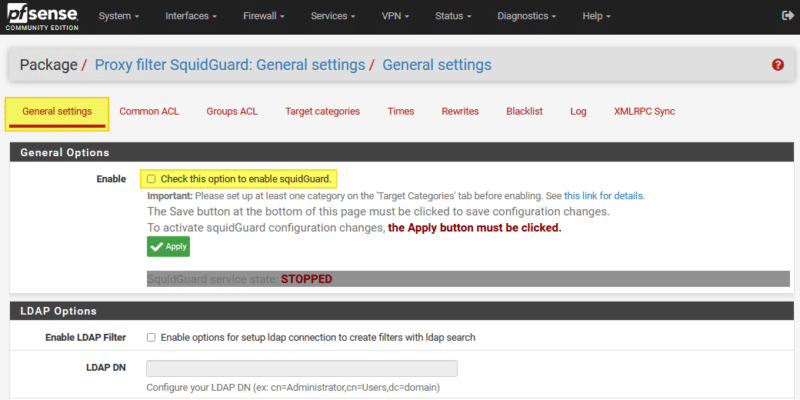Open 'this link for details' hyperlink
800x400 pixels.
point(604,195)
